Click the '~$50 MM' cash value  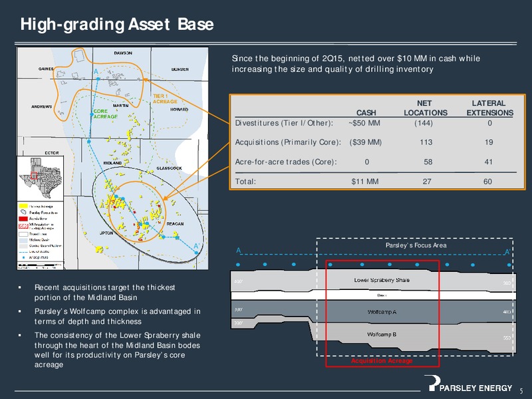(x=364, y=123)
